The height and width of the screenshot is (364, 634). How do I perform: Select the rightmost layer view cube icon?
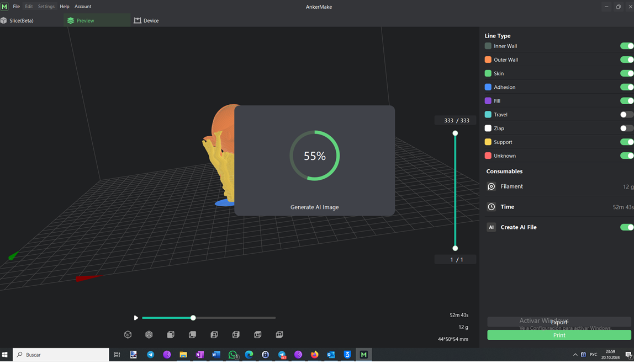click(x=279, y=334)
